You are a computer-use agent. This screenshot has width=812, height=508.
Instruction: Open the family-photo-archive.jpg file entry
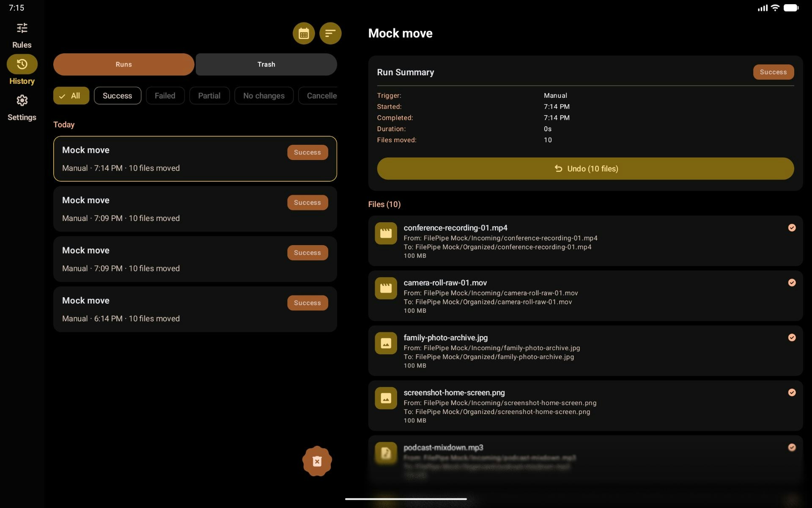pos(585,351)
